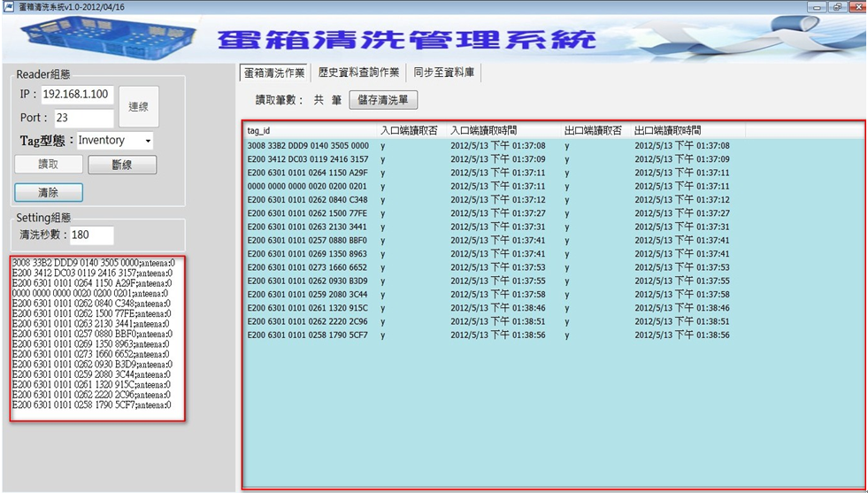868x493 pixels.
Task: Click the 讀取 read button
Action: click(x=49, y=165)
